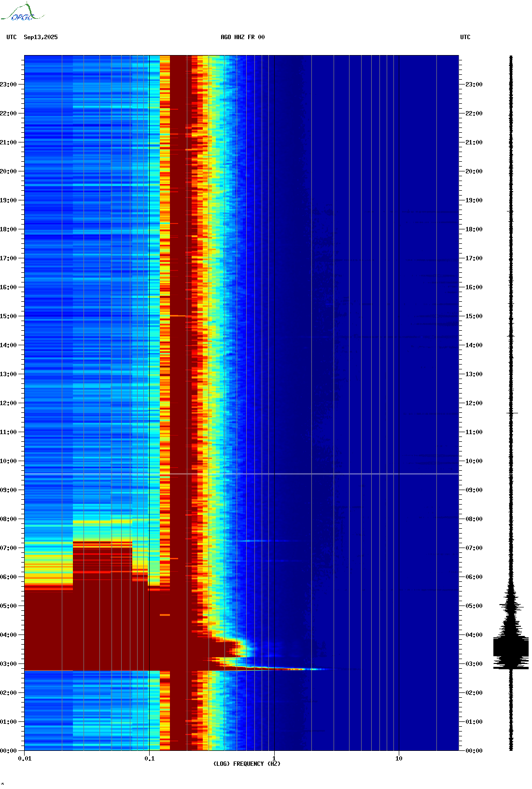Click the 10 Hz frequency axis label
The width and height of the screenshot is (532, 789).
pyautogui.click(x=399, y=759)
